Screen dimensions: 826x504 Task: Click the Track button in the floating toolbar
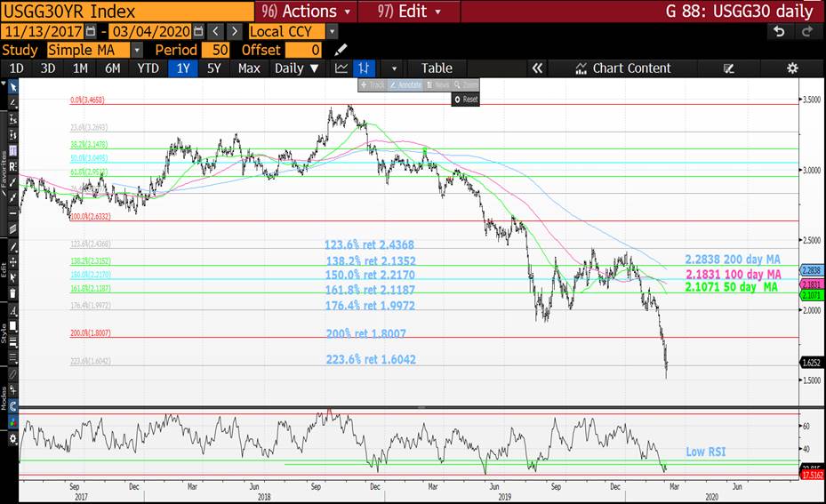click(x=373, y=84)
